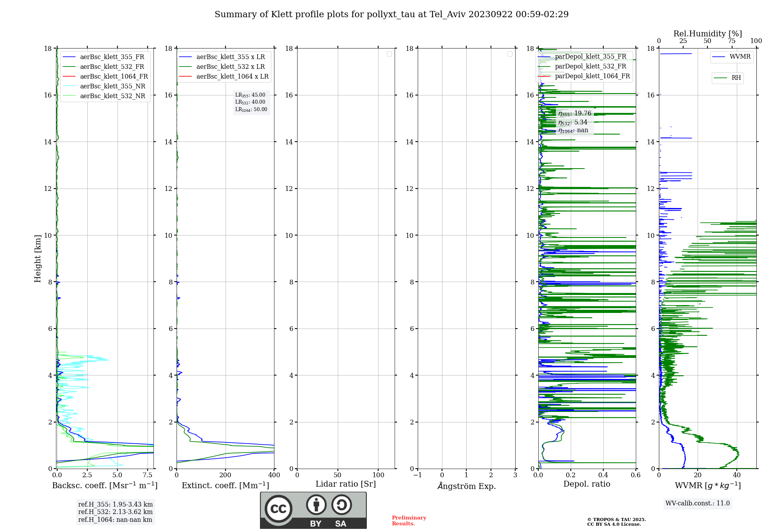783x532 pixels.
Task: Click the Rel.Humidity [%] top axis label
Action: tap(707, 34)
